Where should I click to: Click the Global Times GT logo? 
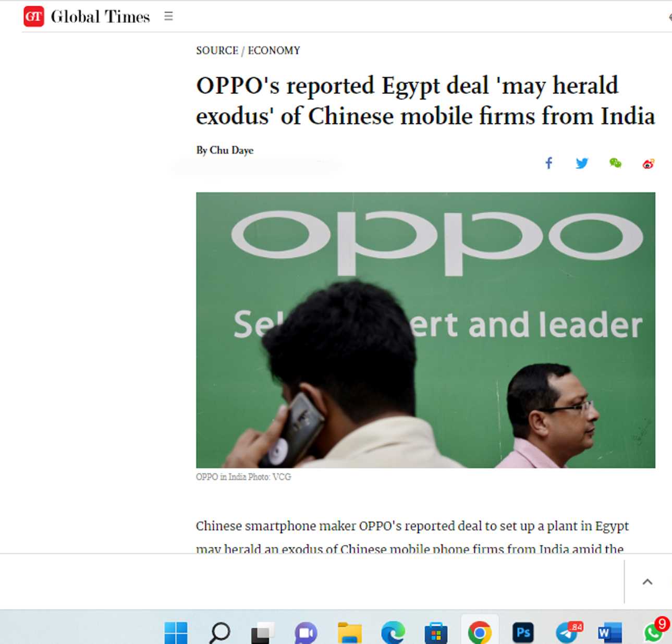coord(34,17)
